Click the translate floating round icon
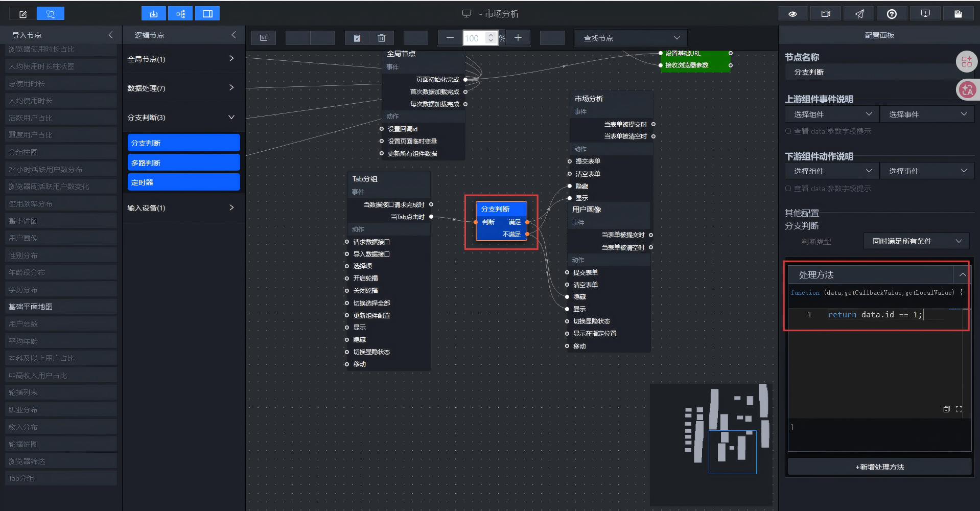This screenshot has height=511, width=980. click(966, 90)
